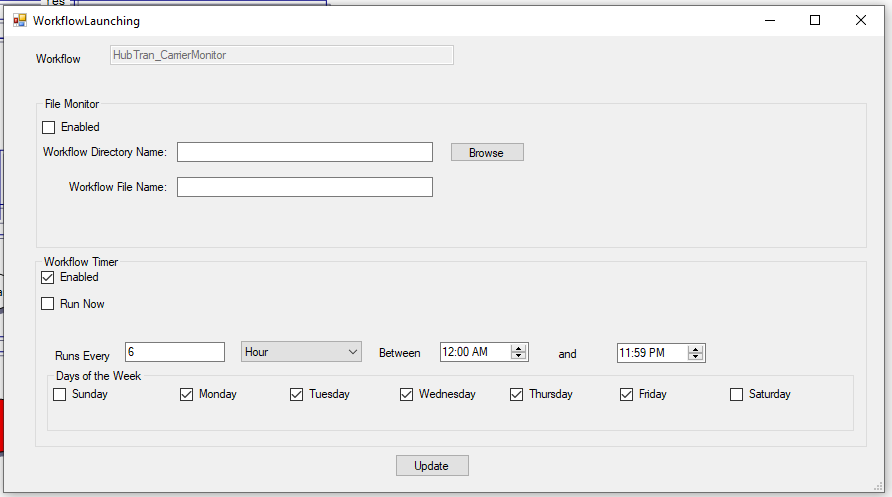This screenshot has height=497, width=892.
Task: Tick the Sunday checkbox
Action: point(60,394)
